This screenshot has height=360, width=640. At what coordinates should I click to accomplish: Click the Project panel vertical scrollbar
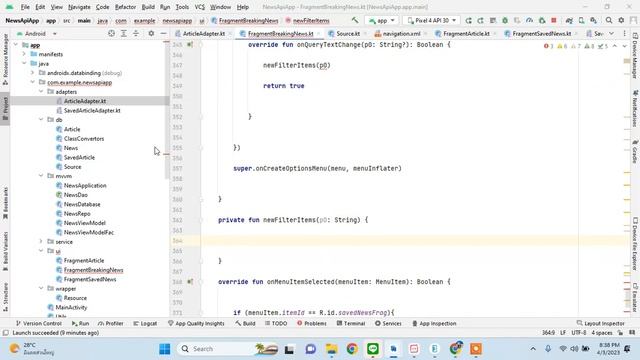tap(167, 110)
